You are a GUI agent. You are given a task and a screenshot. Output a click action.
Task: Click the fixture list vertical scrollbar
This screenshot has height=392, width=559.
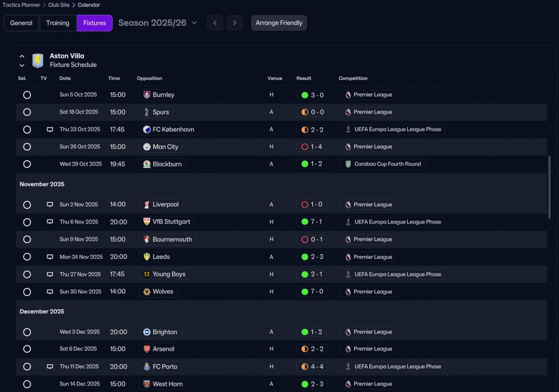[549, 187]
